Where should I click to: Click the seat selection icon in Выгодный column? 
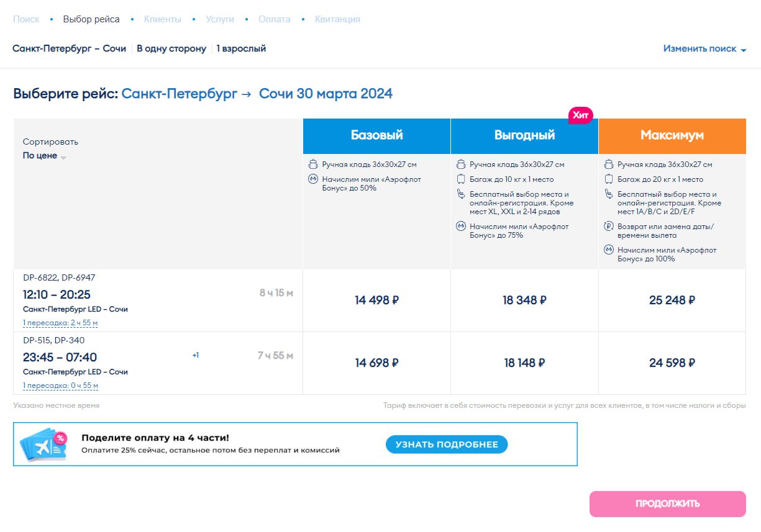461,194
